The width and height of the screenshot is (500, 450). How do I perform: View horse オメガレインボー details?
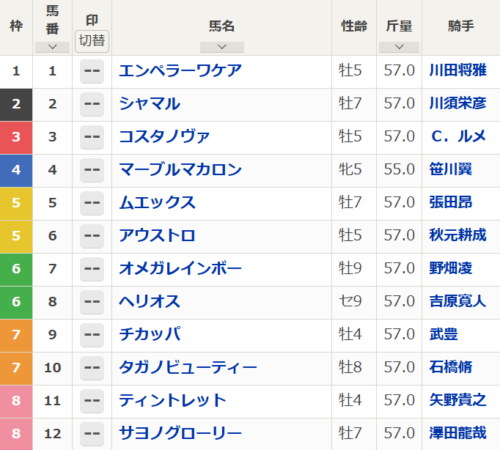pyautogui.click(x=180, y=269)
